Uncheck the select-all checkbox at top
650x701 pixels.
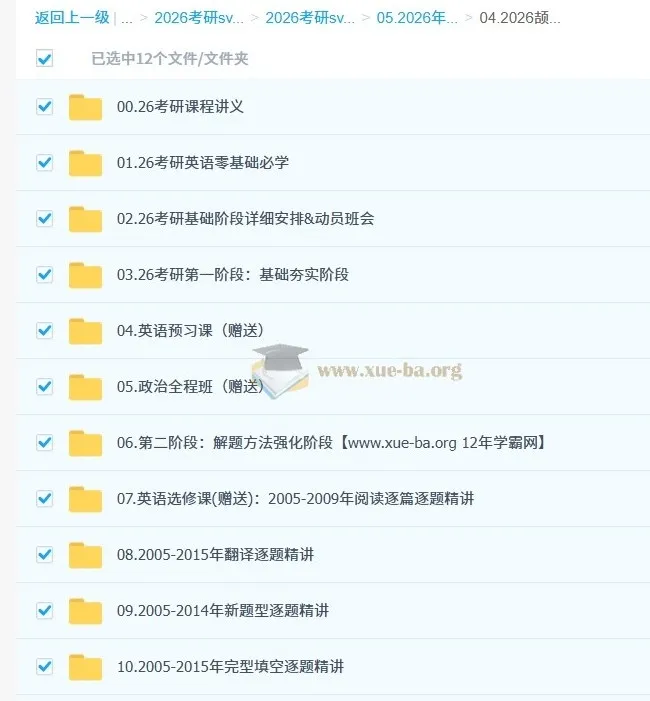click(45, 58)
